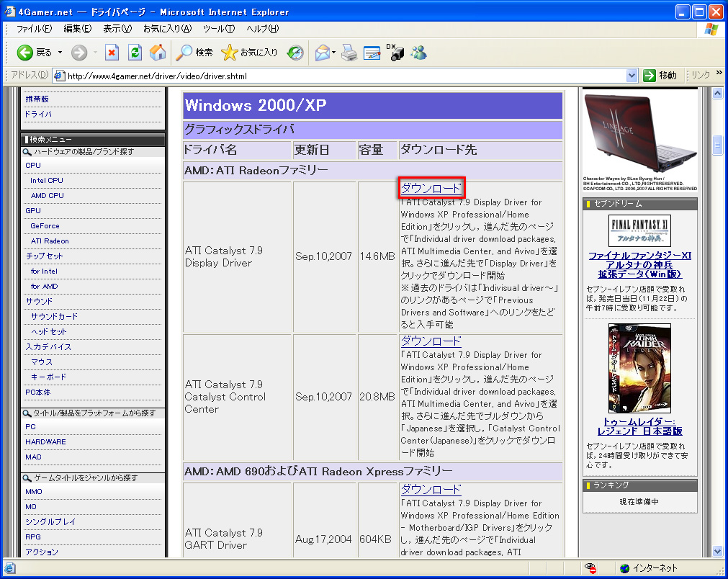The image size is (728, 579).
Task: Open the GeForce sidebar link
Action: click(x=45, y=225)
